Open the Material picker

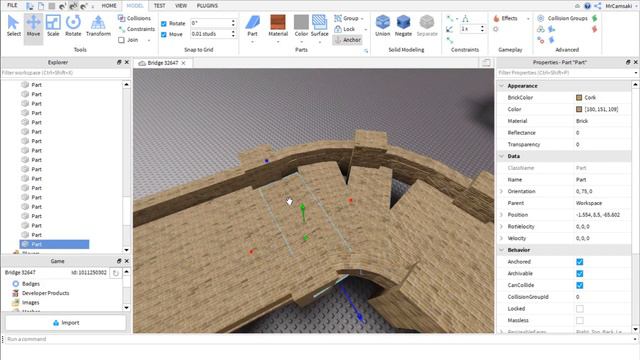click(x=278, y=26)
